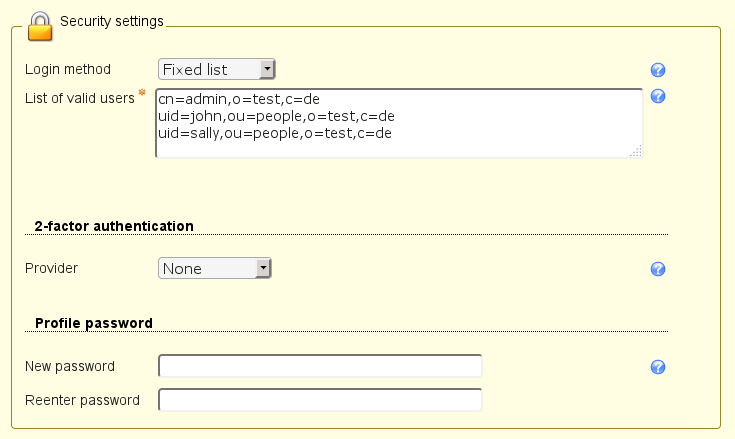Click the cn=admin line in the users list
The image size is (735, 439).
[x=238, y=99]
